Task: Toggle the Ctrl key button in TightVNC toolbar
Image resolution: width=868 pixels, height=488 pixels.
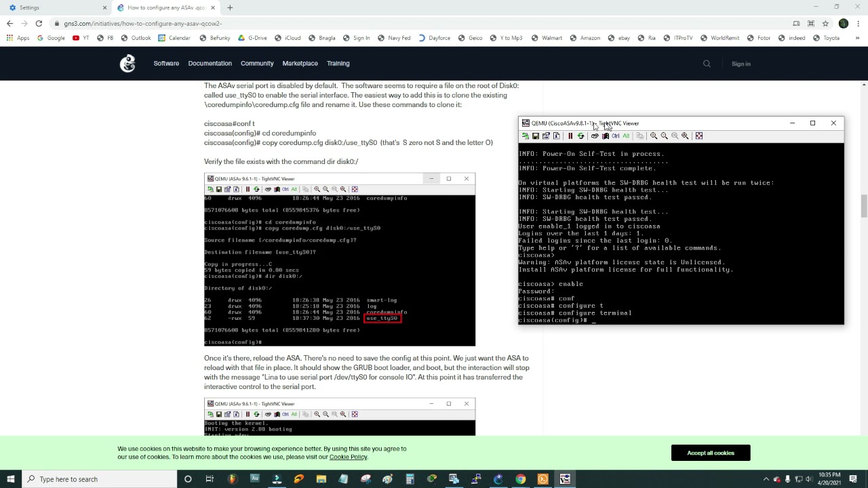Action: (616, 136)
